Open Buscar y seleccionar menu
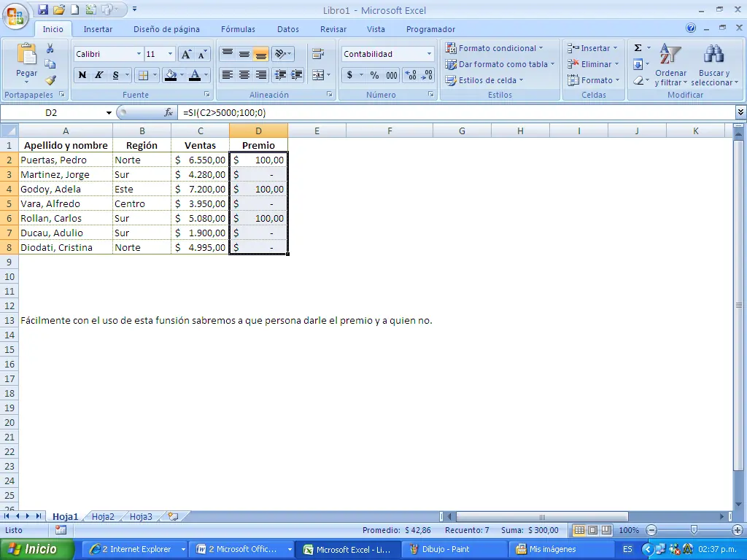 pyautogui.click(x=714, y=65)
